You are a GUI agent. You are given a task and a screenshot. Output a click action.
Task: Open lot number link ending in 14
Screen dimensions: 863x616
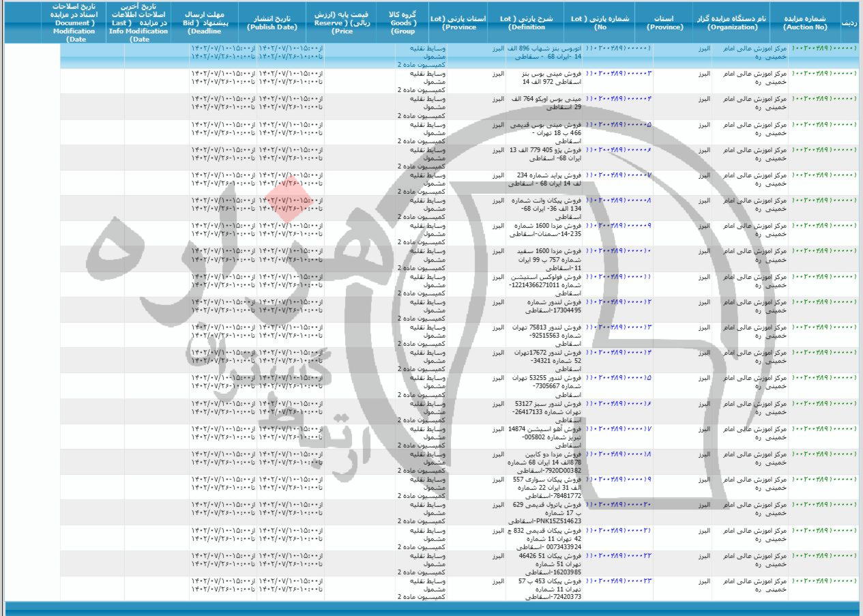tap(619, 352)
